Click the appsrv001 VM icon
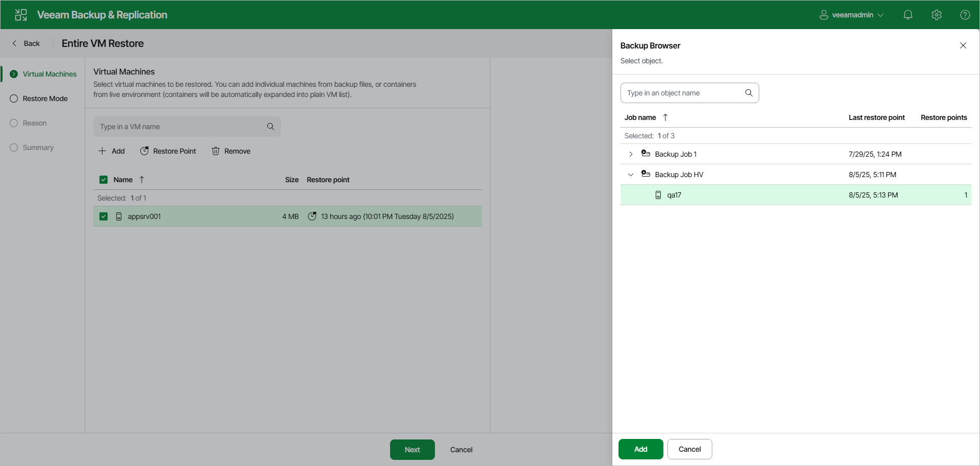Image resolution: width=980 pixels, height=466 pixels. tap(119, 216)
